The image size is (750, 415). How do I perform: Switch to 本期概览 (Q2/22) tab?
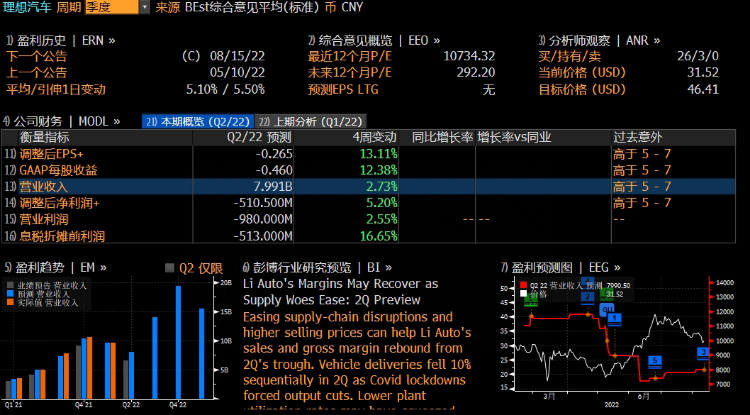click(x=198, y=121)
